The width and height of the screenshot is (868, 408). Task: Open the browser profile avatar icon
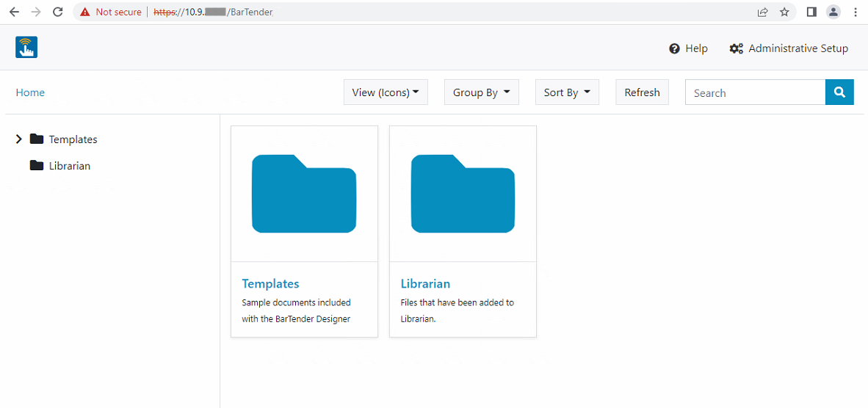point(833,12)
